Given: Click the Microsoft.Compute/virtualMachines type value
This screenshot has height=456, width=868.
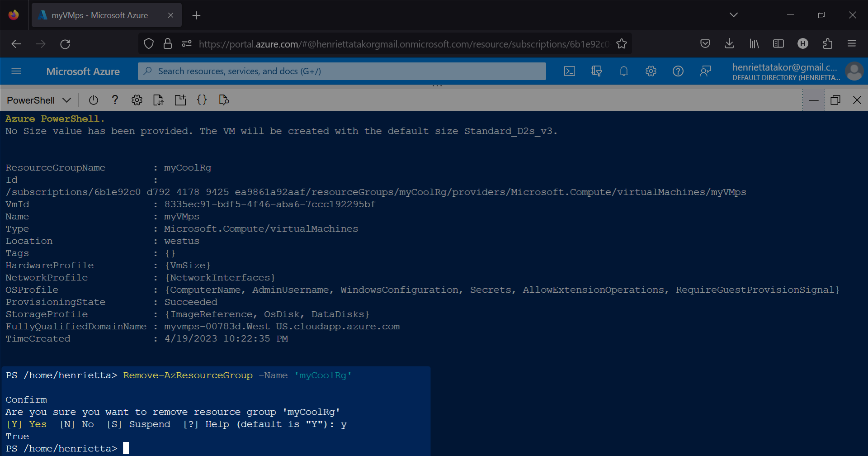Looking at the screenshot, I should pos(261,228).
